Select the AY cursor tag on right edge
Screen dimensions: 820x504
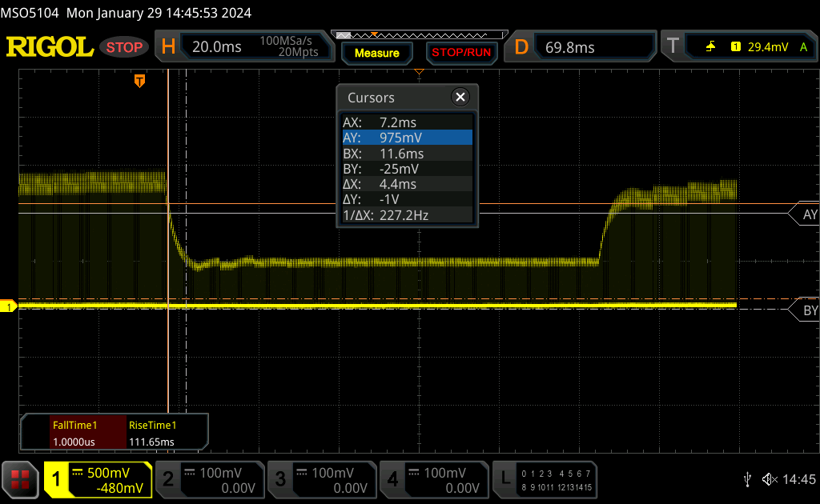pos(804,214)
